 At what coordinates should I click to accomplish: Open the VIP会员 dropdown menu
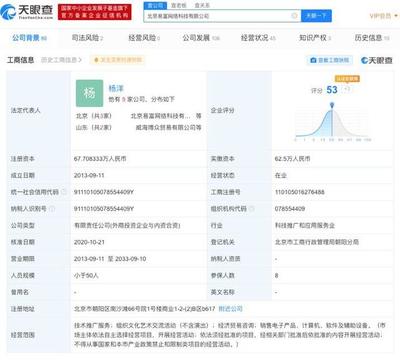[x=384, y=16]
